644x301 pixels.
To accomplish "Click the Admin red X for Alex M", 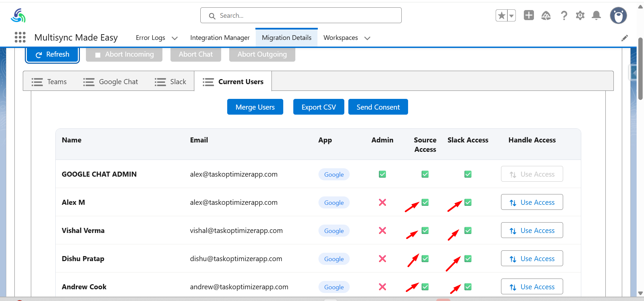I will [382, 202].
